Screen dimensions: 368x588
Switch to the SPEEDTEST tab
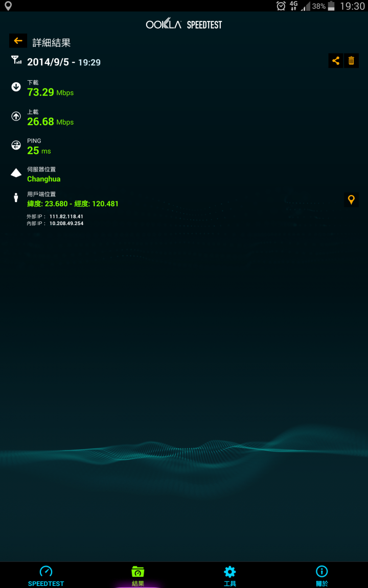(x=46, y=576)
